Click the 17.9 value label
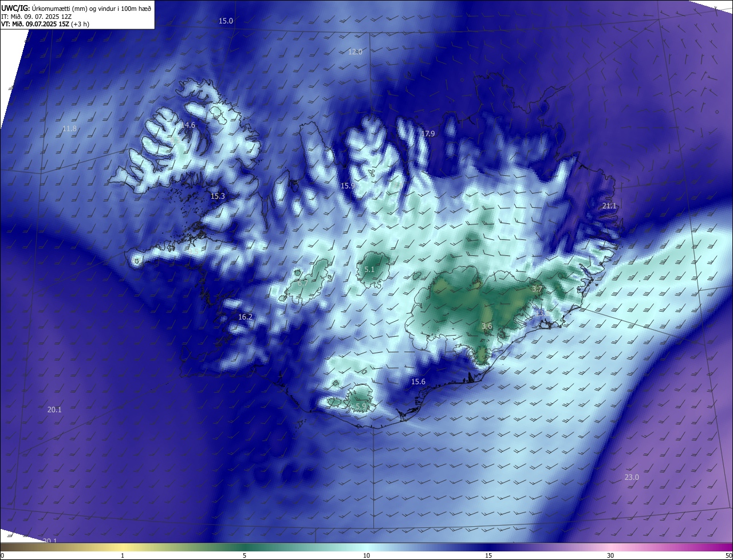Viewport: 733px width, 560px height. 428,133
